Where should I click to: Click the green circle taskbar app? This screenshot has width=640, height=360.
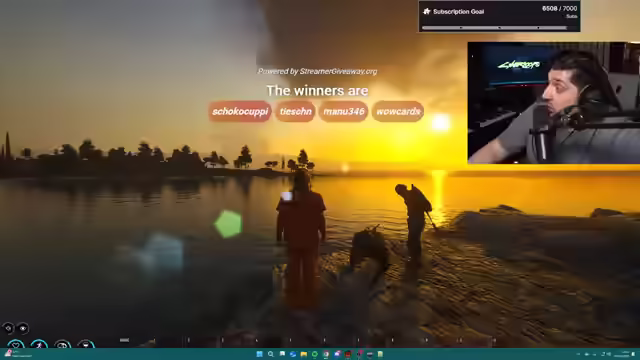click(x=315, y=354)
